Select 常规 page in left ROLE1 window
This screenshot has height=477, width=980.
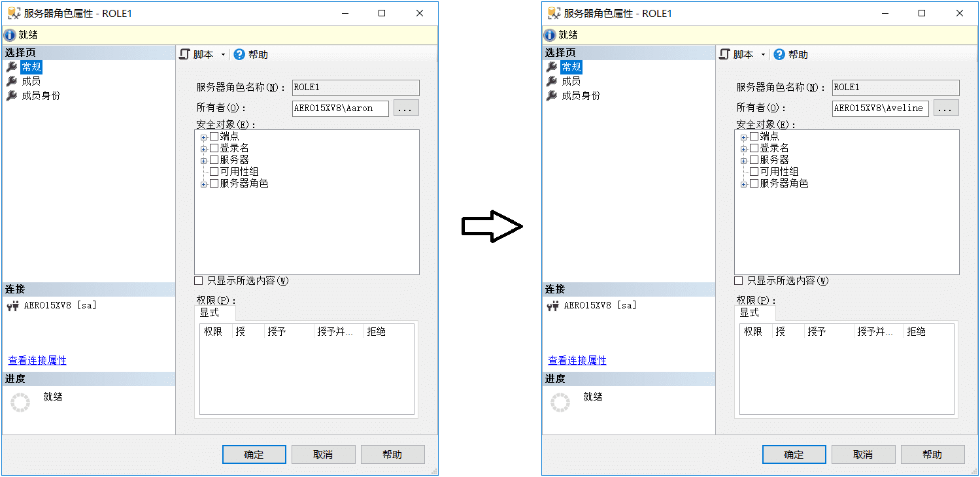coord(31,67)
